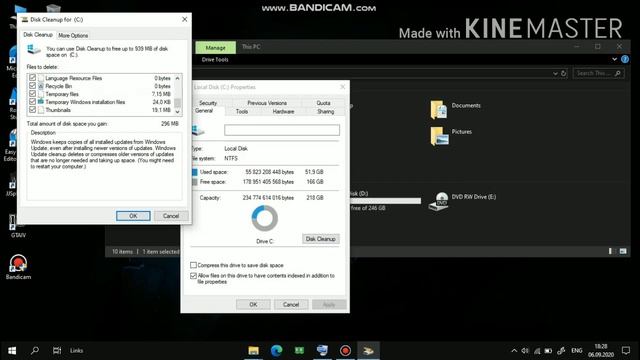Click the Disk Cleanup button in Properties

pyautogui.click(x=320, y=239)
